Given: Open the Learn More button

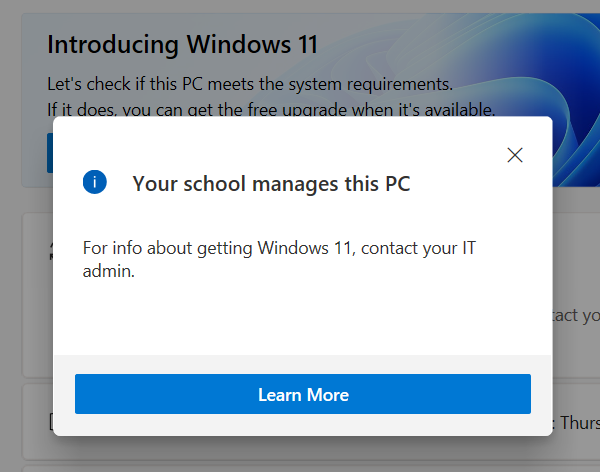Looking at the screenshot, I should point(303,394).
